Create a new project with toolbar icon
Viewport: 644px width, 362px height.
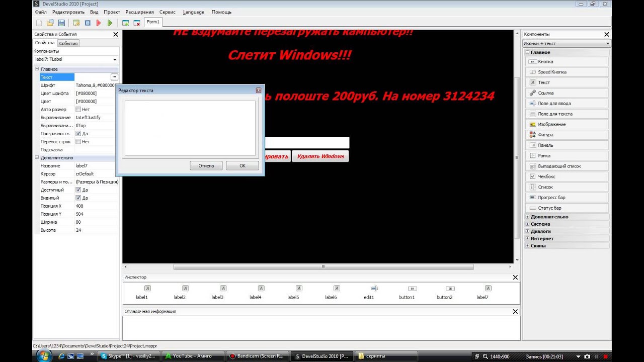tap(39, 23)
